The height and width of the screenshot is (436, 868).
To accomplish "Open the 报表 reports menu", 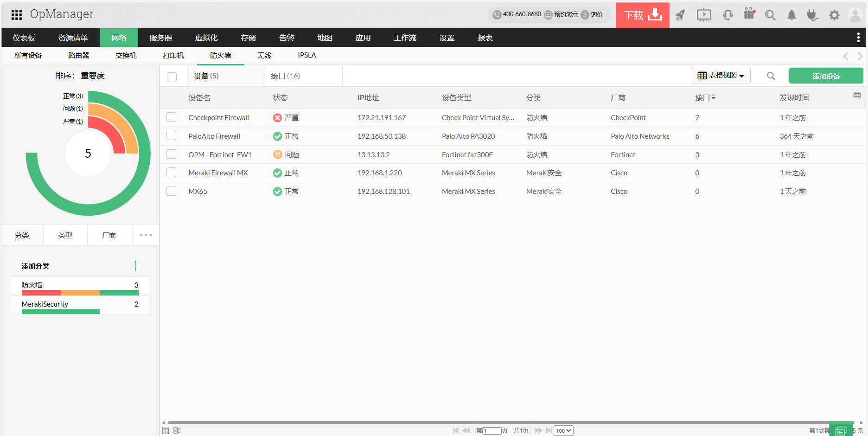I will pyautogui.click(x=485, y=38).
